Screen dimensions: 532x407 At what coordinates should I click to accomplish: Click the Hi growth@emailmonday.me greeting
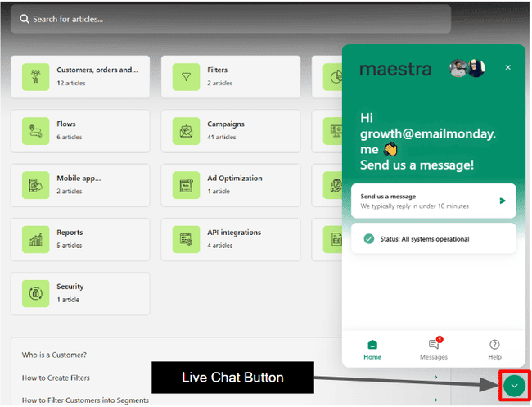[x=428, y=133]
